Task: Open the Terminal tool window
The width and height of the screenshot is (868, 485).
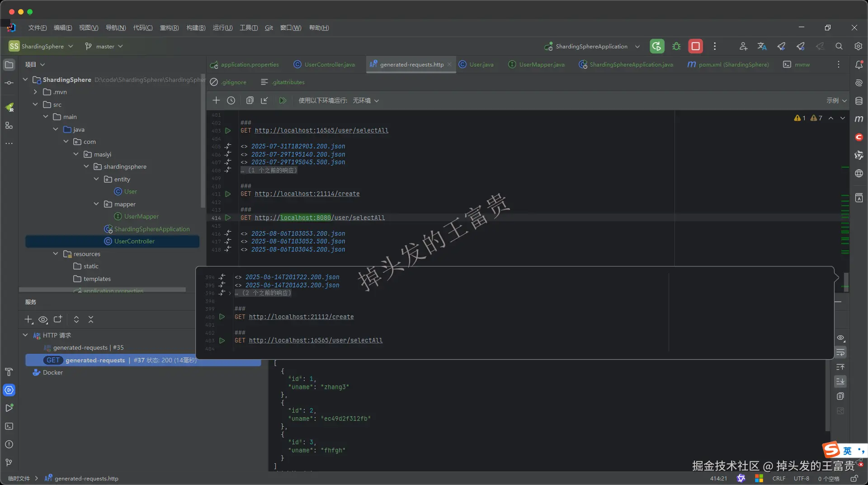Action: [x=9, y=426]
